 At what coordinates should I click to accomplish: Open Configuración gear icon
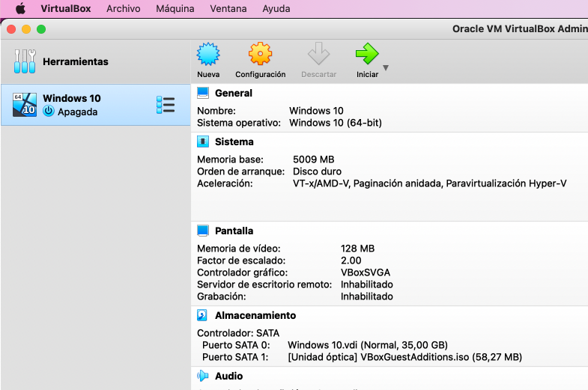[x=260, y=55]
